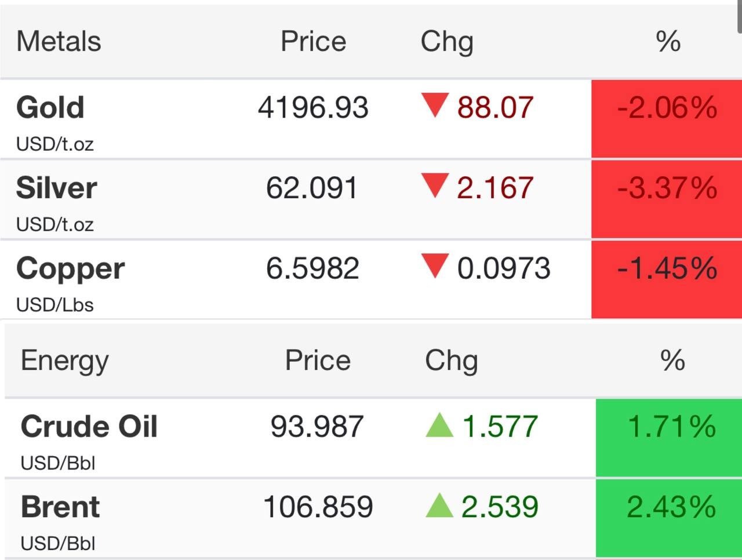The height and width of the screenshot is (560, 742).
Task: Open the Brent commodity link
Action: click(60, 507)
